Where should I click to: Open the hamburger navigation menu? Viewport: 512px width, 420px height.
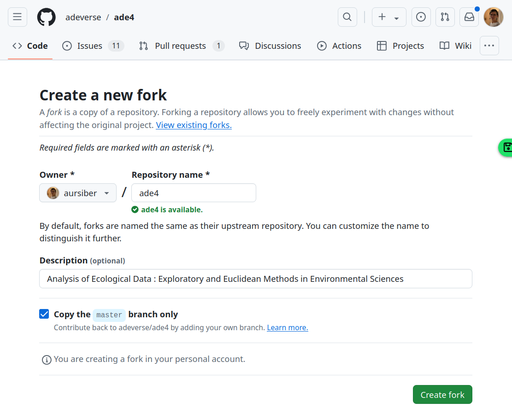click(18, 17)
